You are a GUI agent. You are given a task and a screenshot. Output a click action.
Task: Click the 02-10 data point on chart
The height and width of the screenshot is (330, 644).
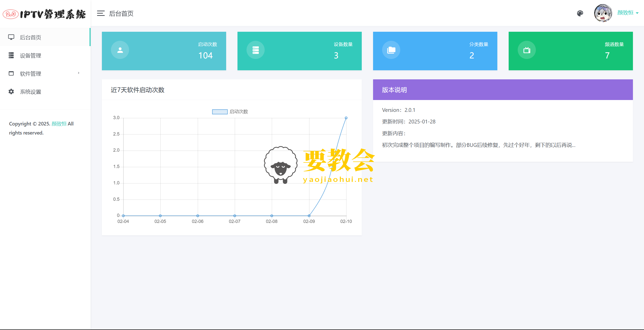pos(346,118)
